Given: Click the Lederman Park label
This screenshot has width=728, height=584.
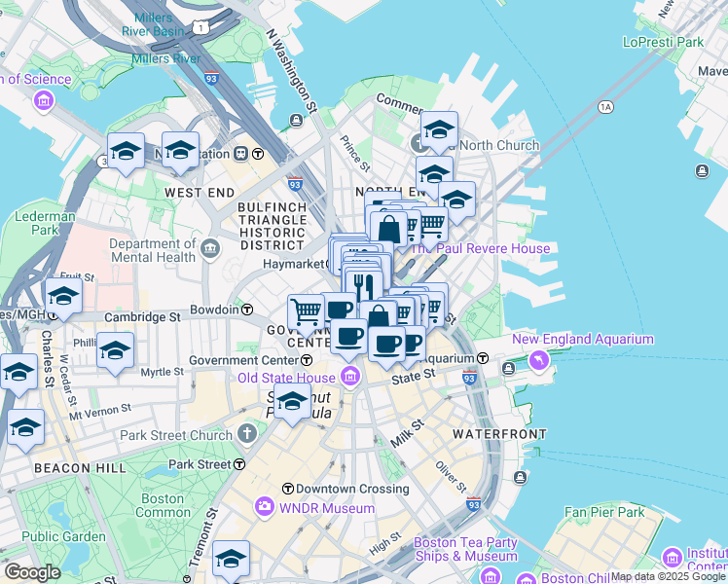Looking at the screenshot, I should pyautogui.click(x=45, y=223).
